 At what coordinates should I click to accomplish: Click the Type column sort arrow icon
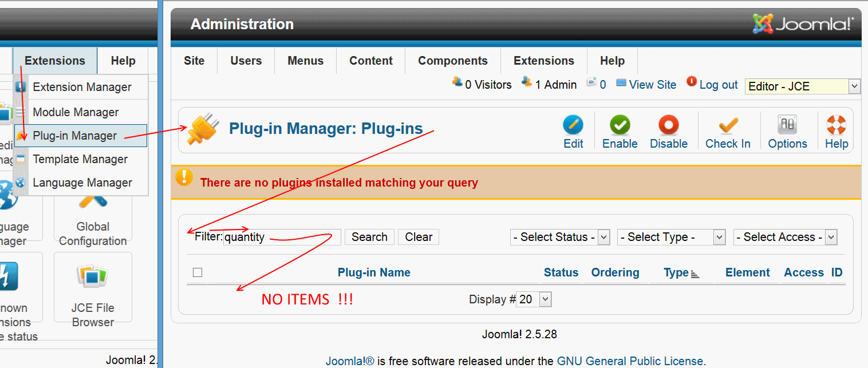point(695,274)
